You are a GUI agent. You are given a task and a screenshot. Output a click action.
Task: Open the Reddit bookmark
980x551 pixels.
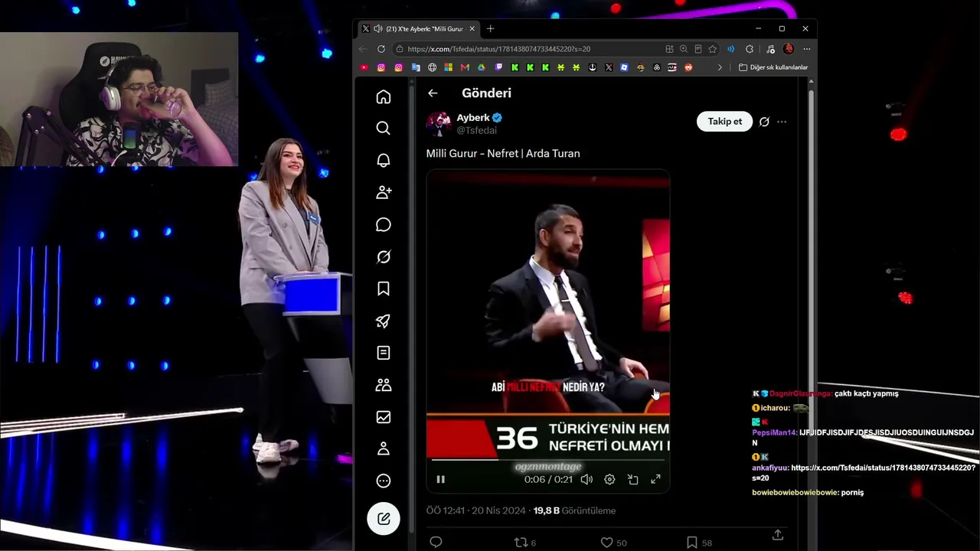pyautogui.click(x=688, y=67)
